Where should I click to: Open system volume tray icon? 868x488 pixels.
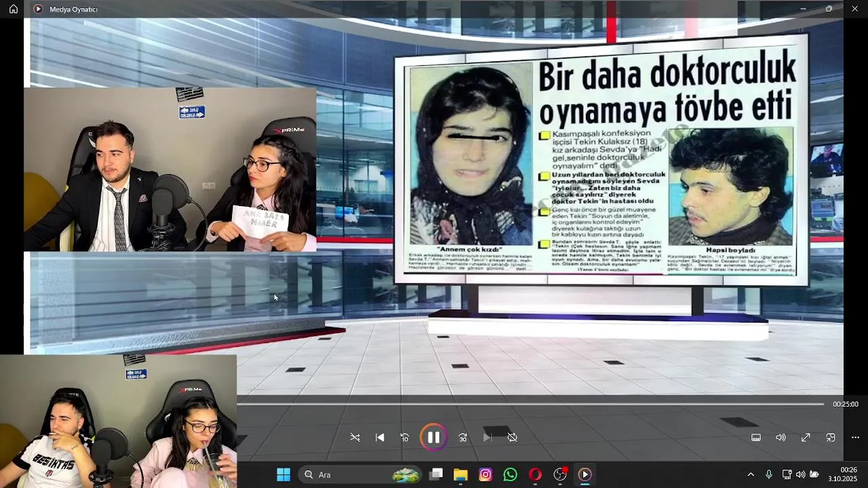[801, 474]
